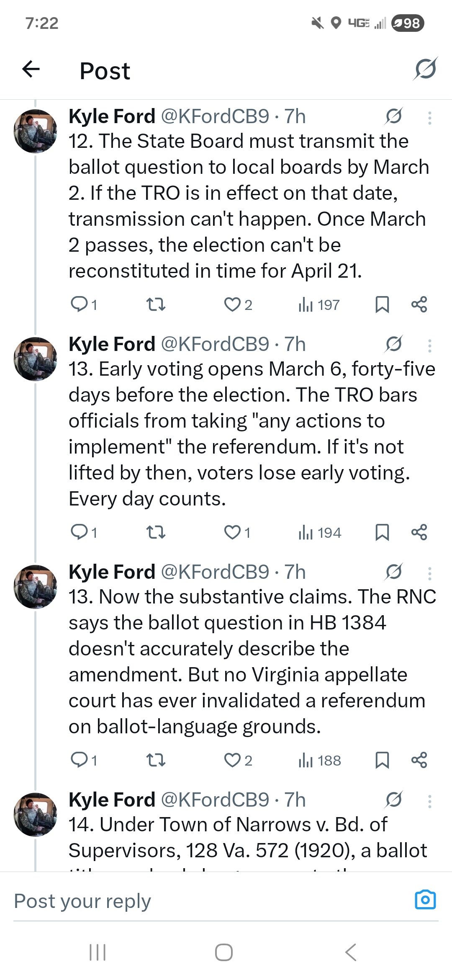The width and height of the screenshot is (452, 980).
Task: Open more options for post 12
Action: 429,118
